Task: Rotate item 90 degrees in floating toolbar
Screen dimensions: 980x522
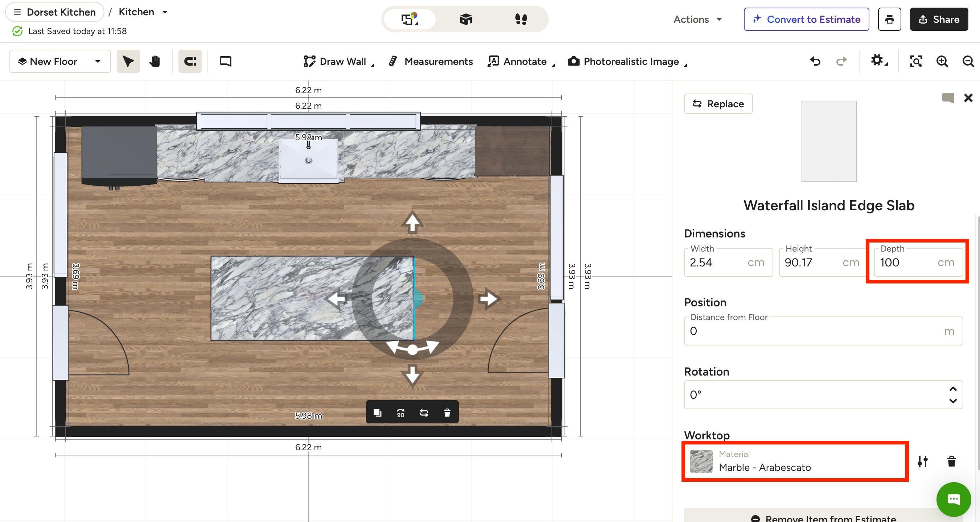Action: [401, 413]
